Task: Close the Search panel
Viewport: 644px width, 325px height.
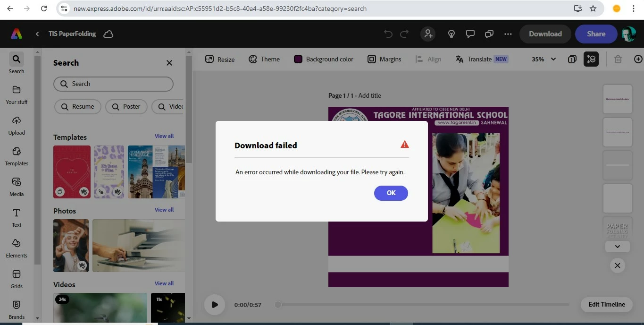Action: tap(169, 63)
